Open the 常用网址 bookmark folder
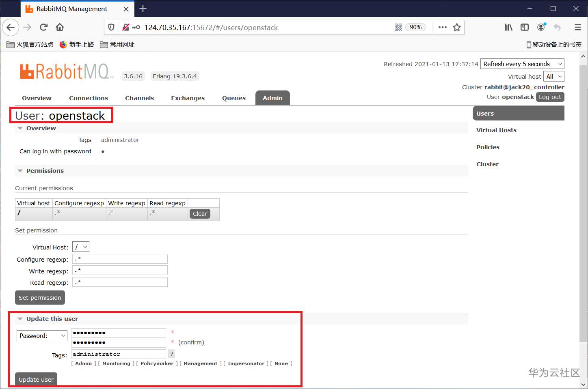The image size is (588, 389). click(x=117, y=45)
